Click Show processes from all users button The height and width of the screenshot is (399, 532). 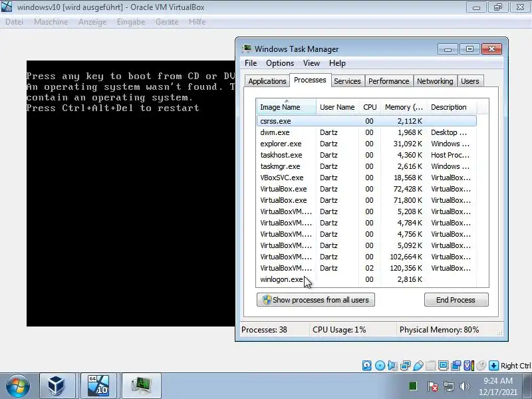315,300
